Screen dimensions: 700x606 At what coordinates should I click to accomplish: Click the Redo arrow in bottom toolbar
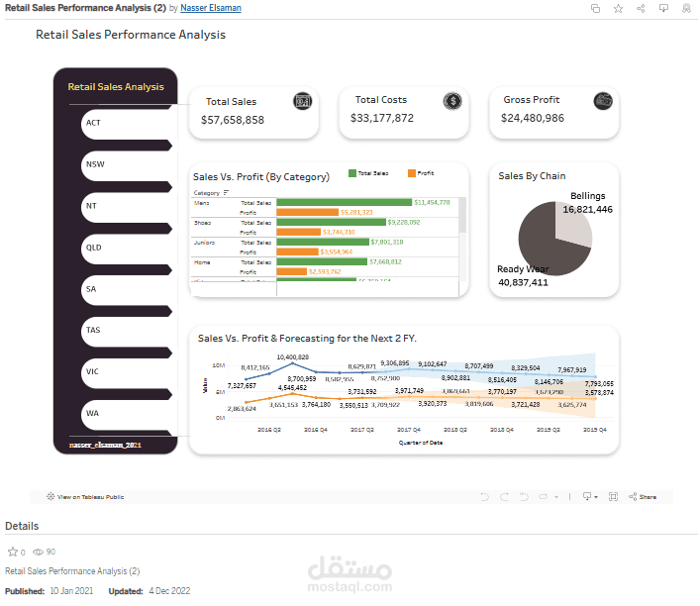pyautogui.click(x=504, y=497)
